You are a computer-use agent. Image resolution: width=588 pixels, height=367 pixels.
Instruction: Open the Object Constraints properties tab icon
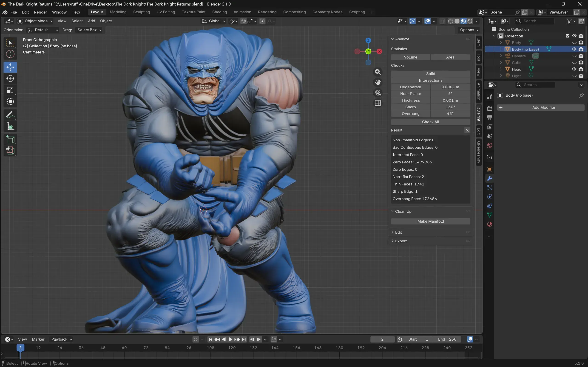(490, 206)
